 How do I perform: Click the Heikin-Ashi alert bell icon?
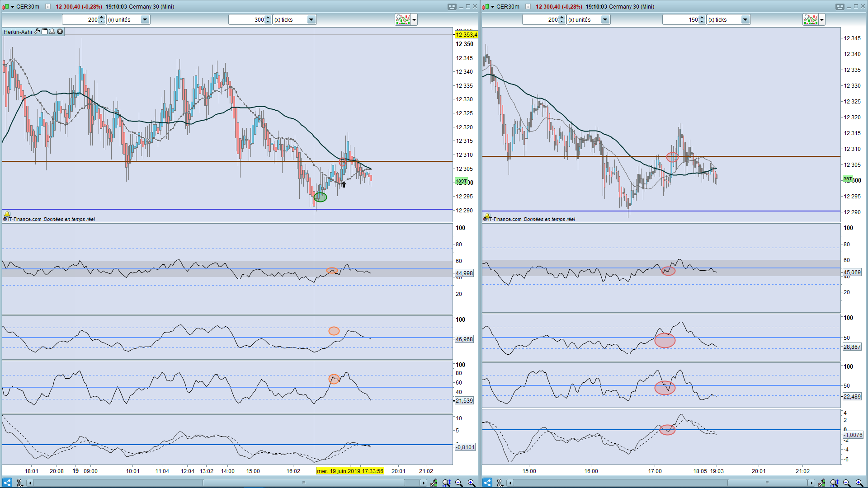(x=52, y=32)
